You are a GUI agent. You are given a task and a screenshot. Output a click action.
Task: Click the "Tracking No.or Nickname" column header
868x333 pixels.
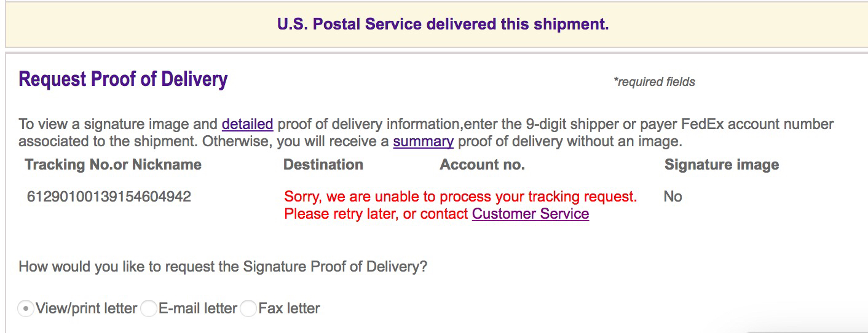click(113, 165)
